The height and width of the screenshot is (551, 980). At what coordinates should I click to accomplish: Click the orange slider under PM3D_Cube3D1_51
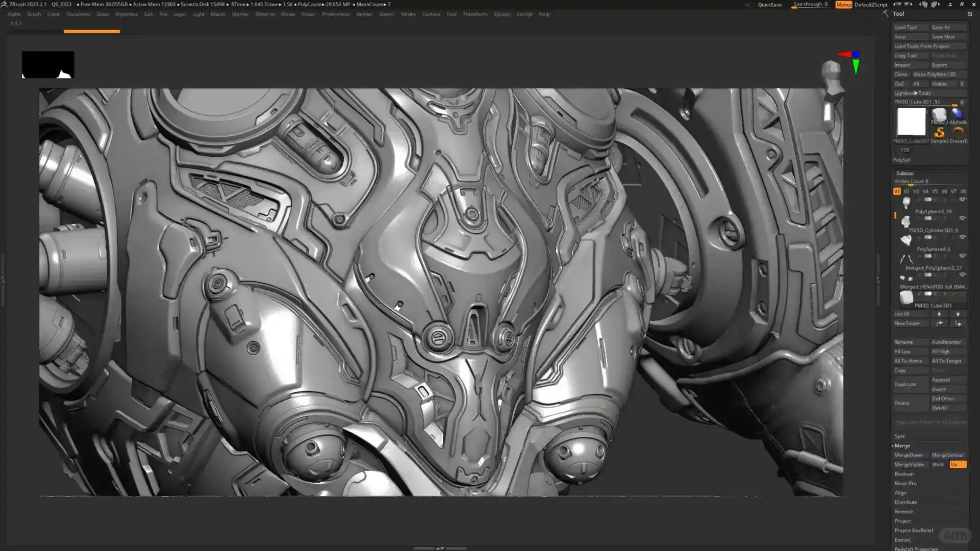954,105
